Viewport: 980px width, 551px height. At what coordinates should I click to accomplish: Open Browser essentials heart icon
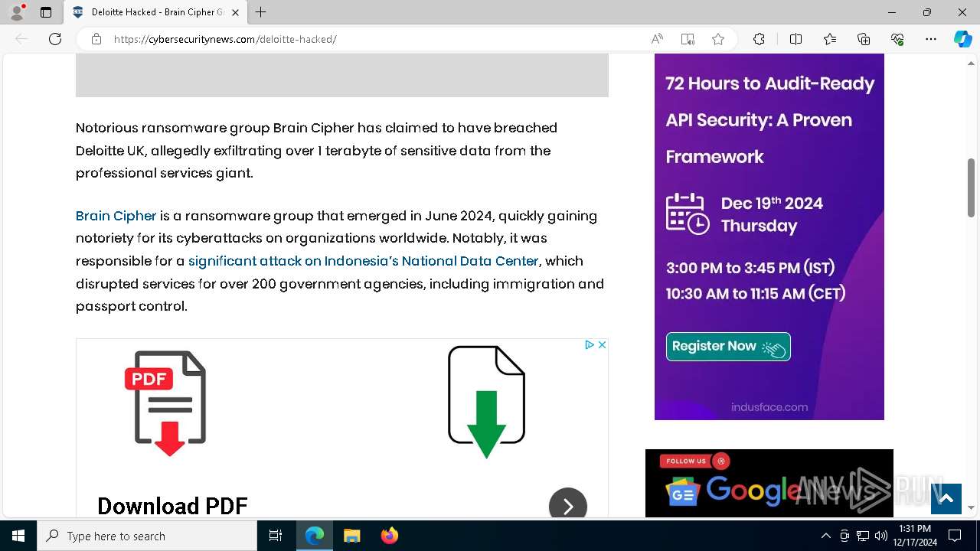tap(897, 39)
